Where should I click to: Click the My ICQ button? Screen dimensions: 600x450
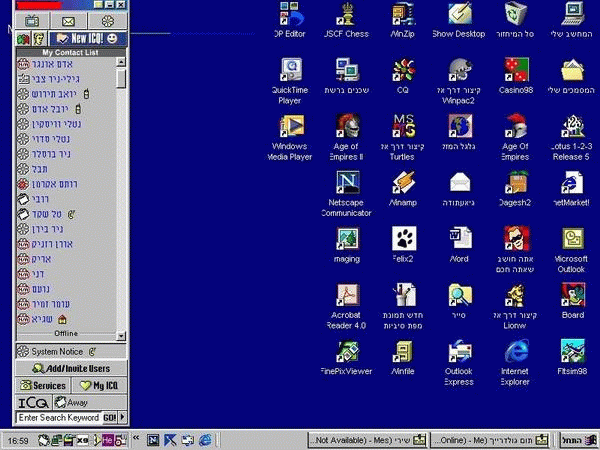99,385
